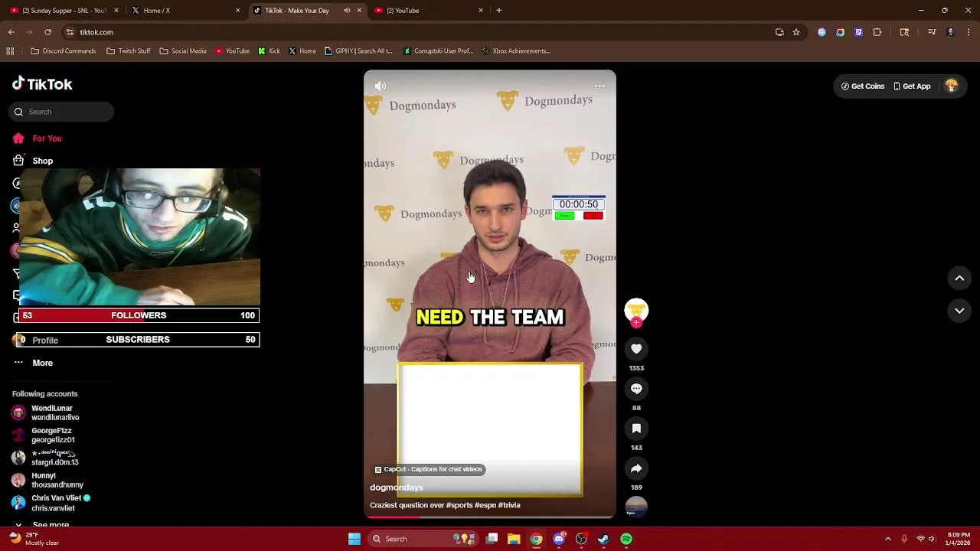Viewport: 980px width, 551px height.
Task: Bookmark this page with the star icon
Action: 796,32
